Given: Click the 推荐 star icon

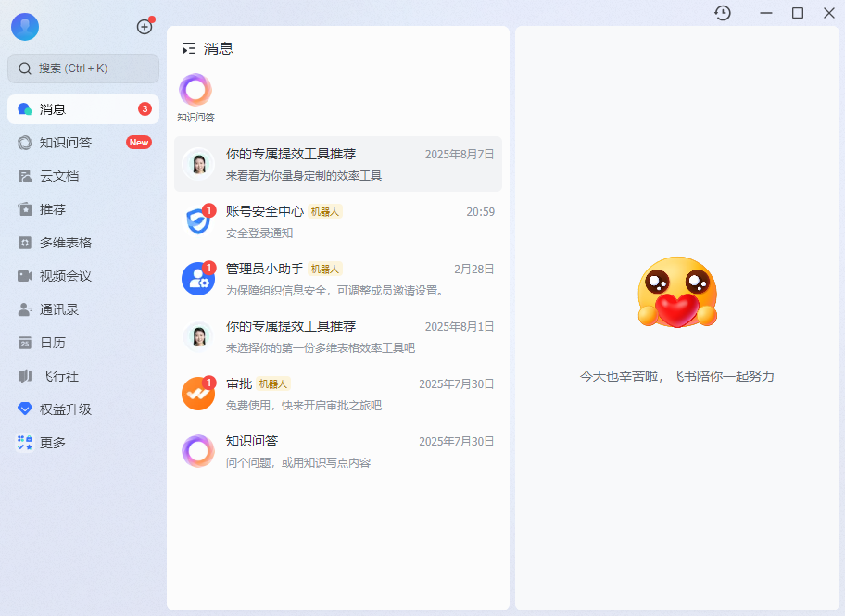Looking at the screenshot, I should (25, 209).
